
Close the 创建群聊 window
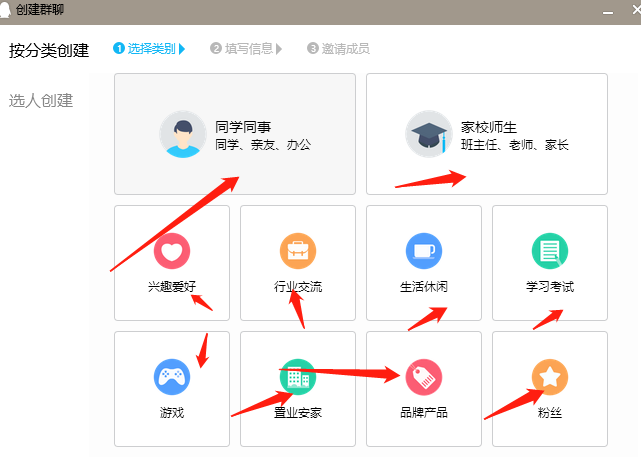click(x=636, y=10)
